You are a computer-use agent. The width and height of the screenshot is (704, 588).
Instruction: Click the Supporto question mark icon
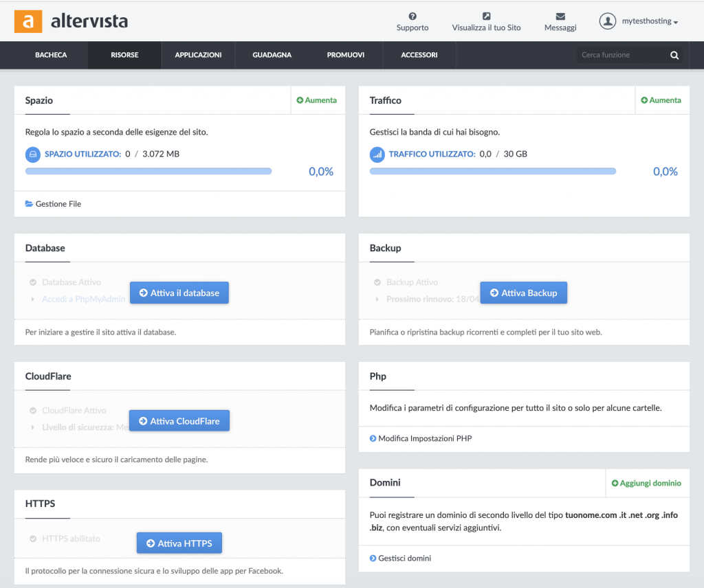pos(412,16)
